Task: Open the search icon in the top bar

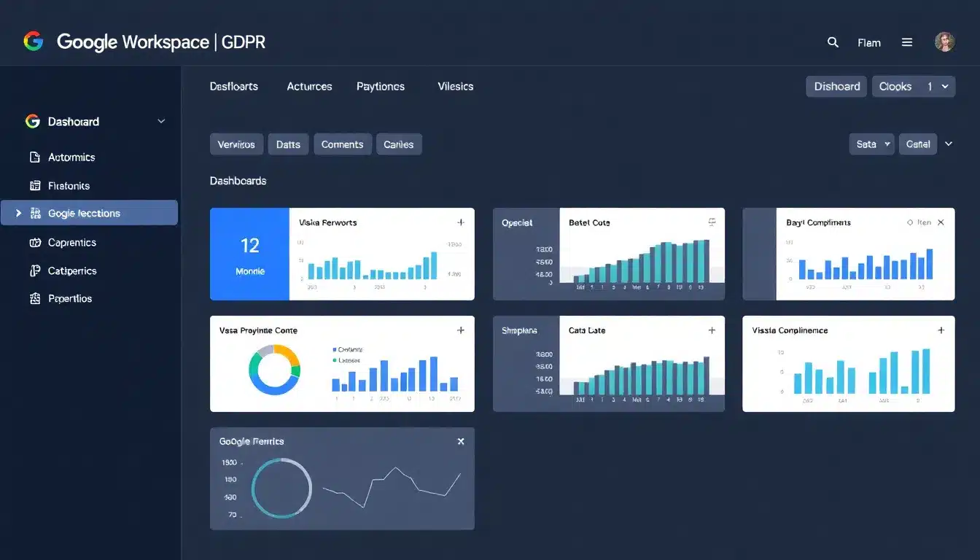Action: (x=833, y=42)
